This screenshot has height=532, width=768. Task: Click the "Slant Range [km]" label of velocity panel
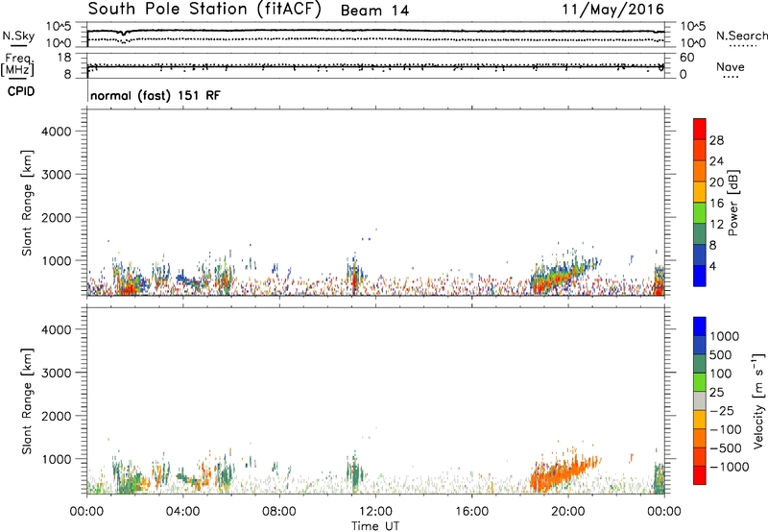point(27,401)
